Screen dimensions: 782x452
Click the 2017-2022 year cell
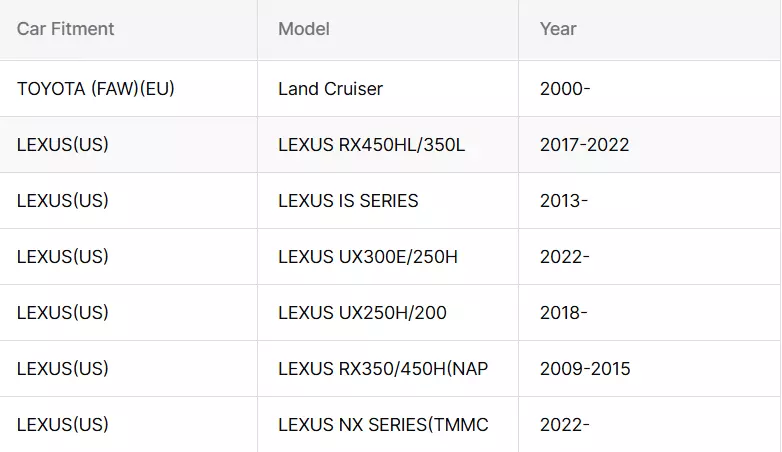click(585, 145)
